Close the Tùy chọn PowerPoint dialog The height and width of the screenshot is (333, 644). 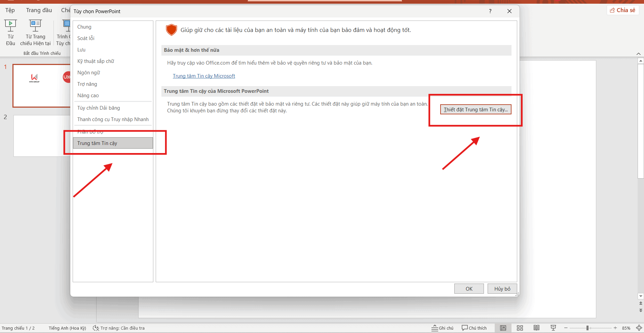point(509,11)
